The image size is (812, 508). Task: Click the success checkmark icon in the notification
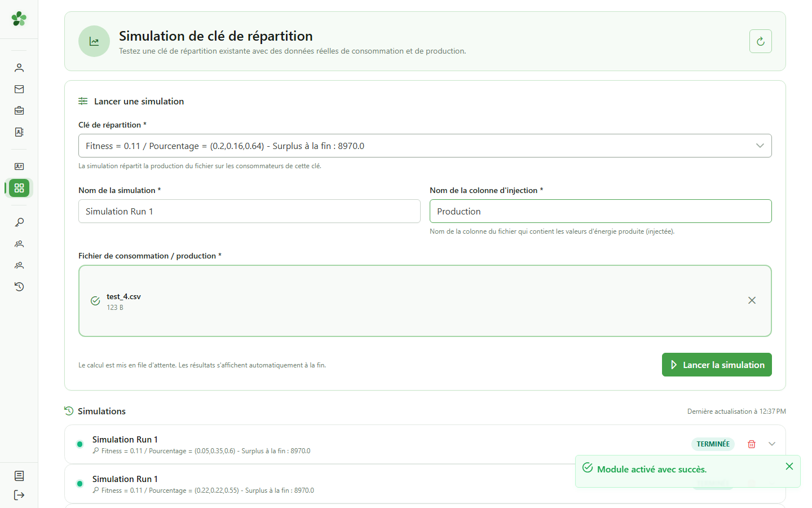[x=588, y=467]
